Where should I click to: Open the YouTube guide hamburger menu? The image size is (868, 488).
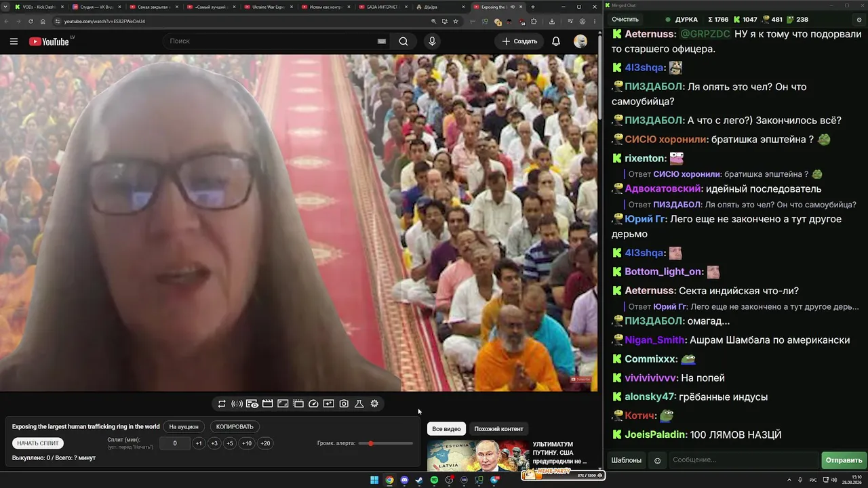[x=14, y=41]
